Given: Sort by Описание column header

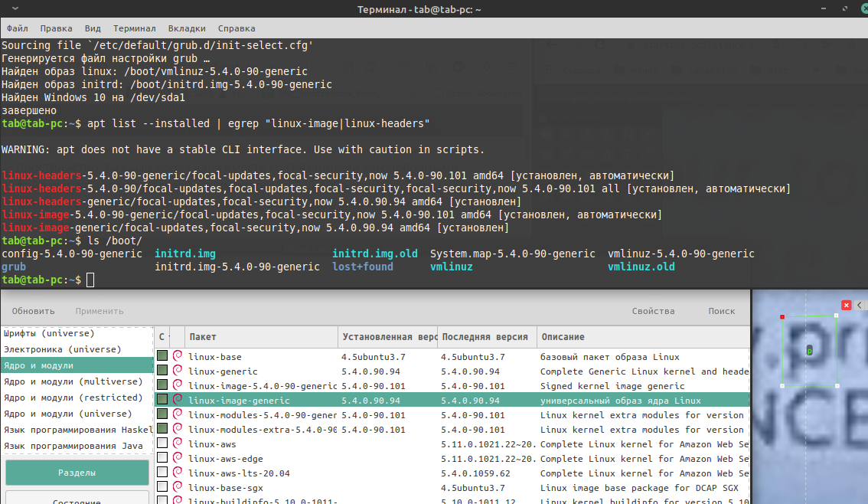Looking at the screenshot, I should click(643, 337).
